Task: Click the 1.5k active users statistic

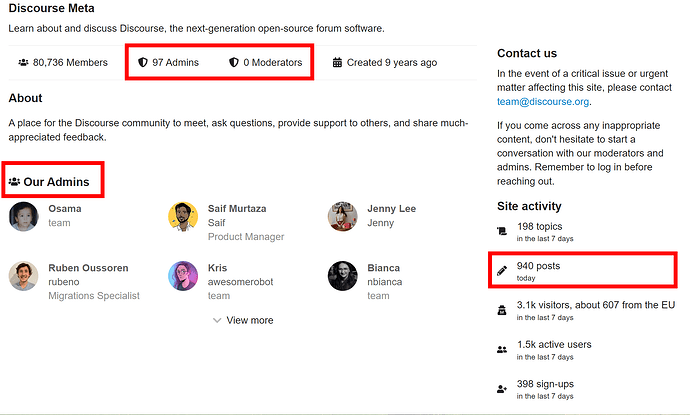Action: [554, 345]
